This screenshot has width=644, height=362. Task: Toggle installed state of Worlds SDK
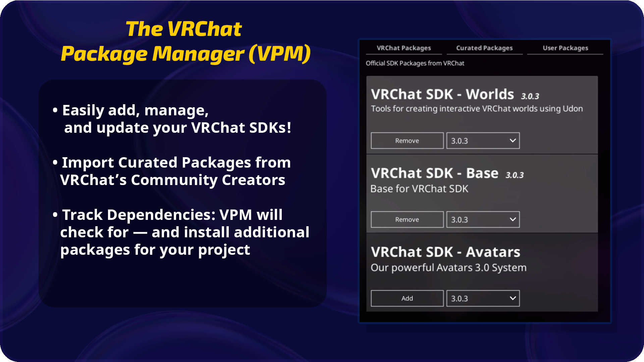click(407, 140)
